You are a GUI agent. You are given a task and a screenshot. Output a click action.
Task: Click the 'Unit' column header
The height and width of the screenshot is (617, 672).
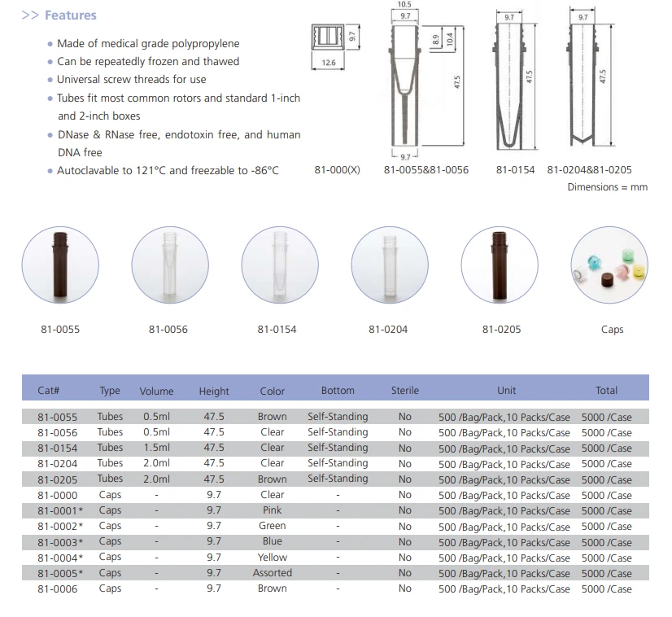[x=506, y=391]
